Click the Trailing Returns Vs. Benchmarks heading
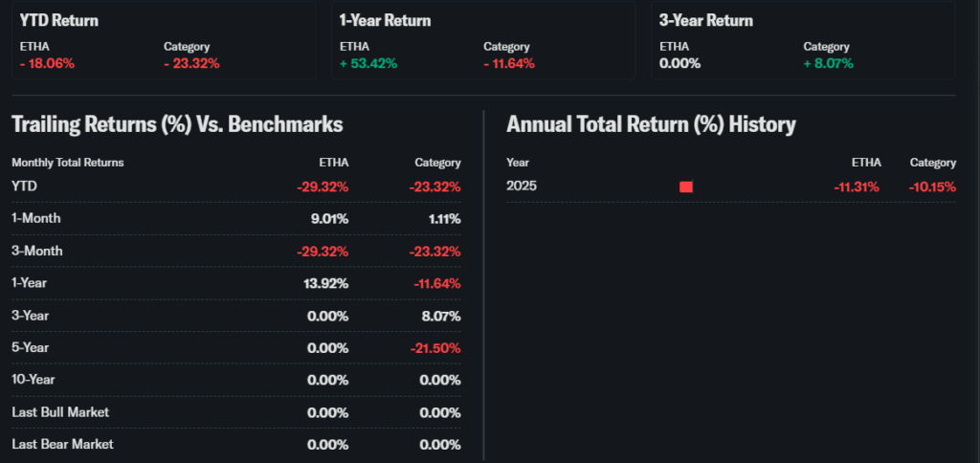The height and width of the screenshot is (463, 980). click(177, 124)
